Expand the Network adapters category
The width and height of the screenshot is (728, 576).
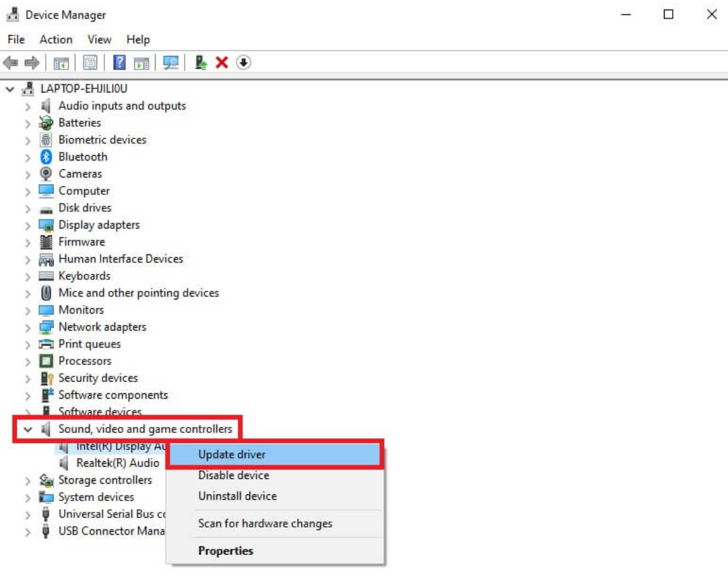click(28, 327)
